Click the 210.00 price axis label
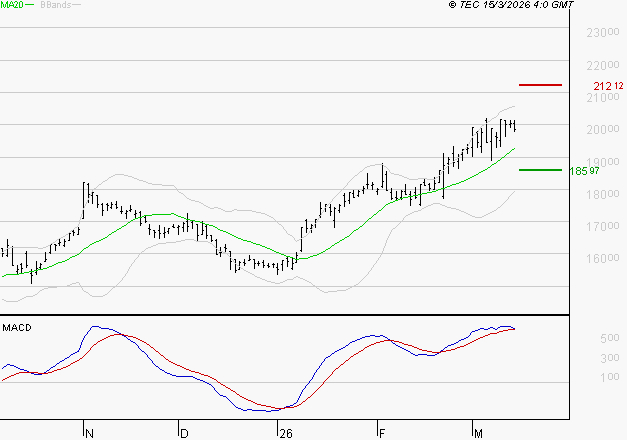 tap(603, 97)
